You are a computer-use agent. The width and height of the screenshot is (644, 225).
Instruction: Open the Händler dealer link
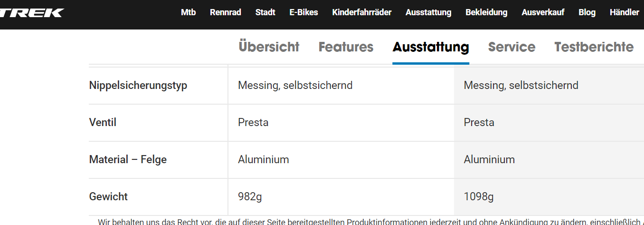click(624, 12)
